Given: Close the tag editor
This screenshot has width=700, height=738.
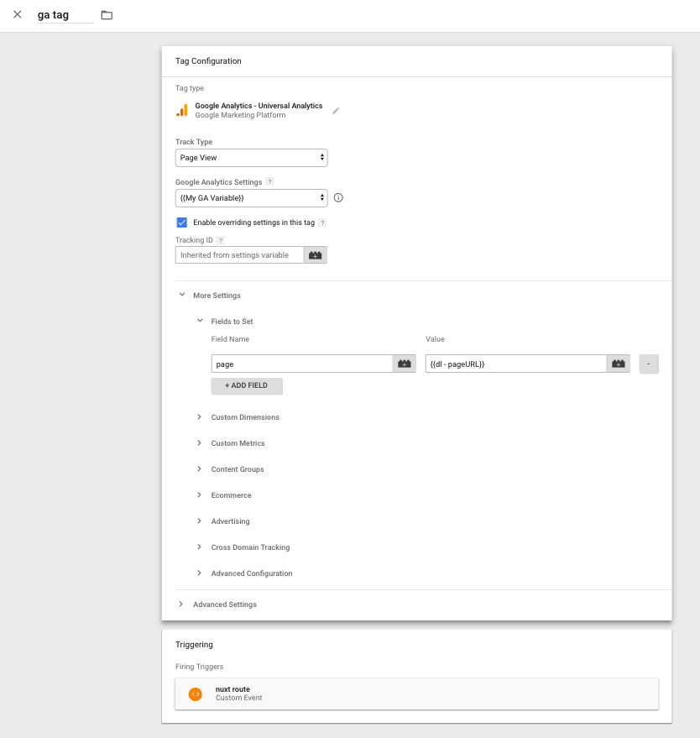Looking at the screenshot, I should [18, 14].
